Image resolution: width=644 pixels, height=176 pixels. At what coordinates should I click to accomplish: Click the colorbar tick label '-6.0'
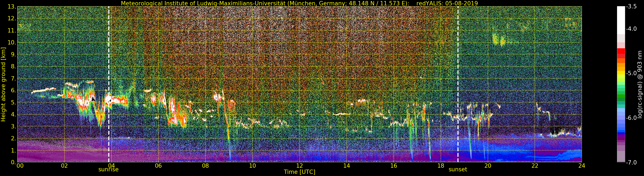(x=631, y=118)
